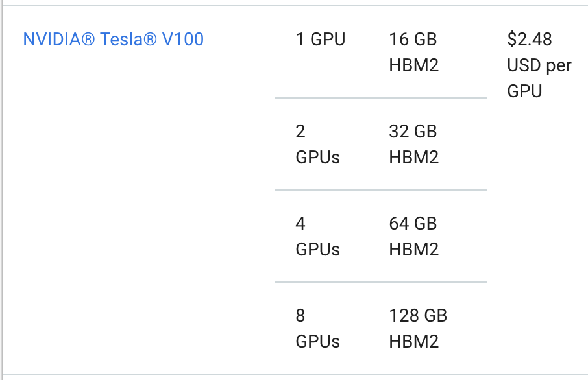Click HBM2 below the 32 GB value
The height and width of the screenshot is (380, 588).
(x=414, y=158)
